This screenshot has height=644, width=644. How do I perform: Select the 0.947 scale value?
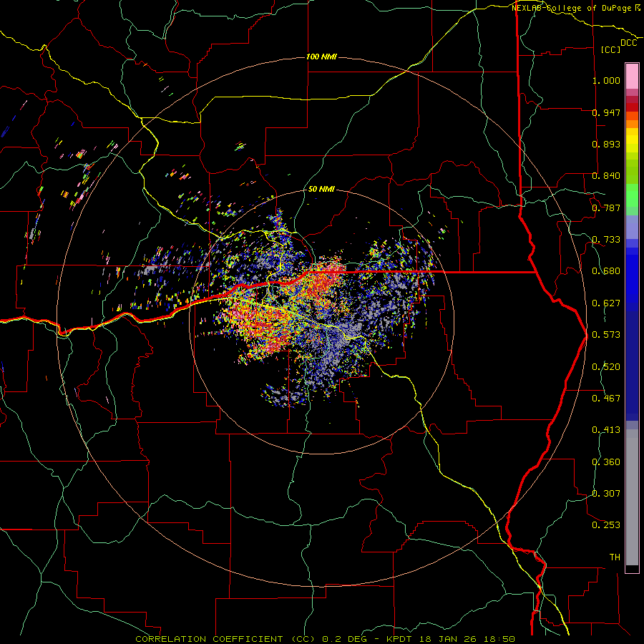point(606,112)
